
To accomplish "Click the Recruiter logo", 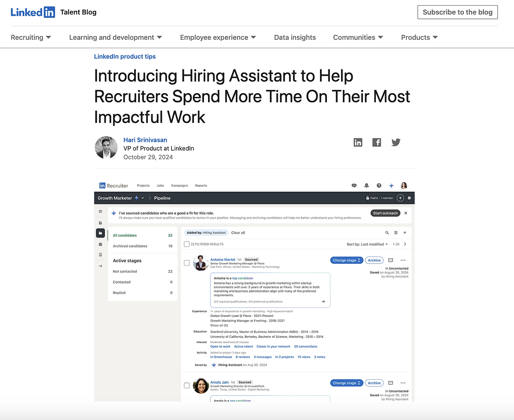I will pos(114,186).
